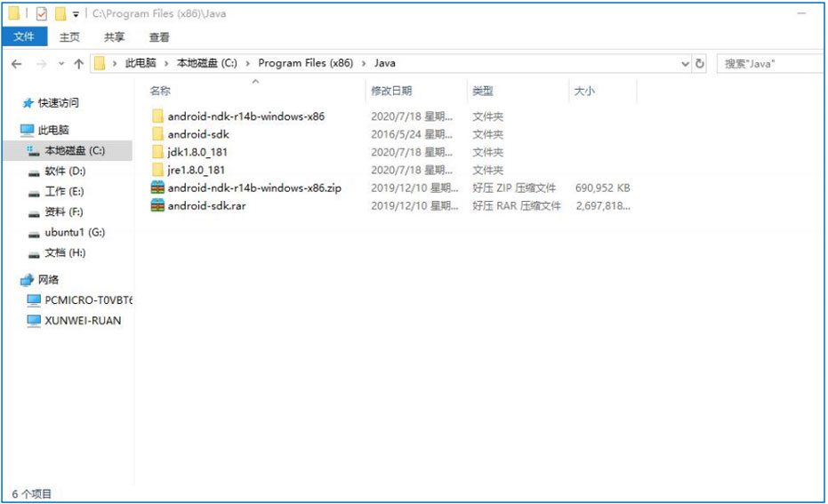Minimize the Java explorer window
Image resolution: width=828 pixels, height=504 pixels.
(x=801, y=13)
